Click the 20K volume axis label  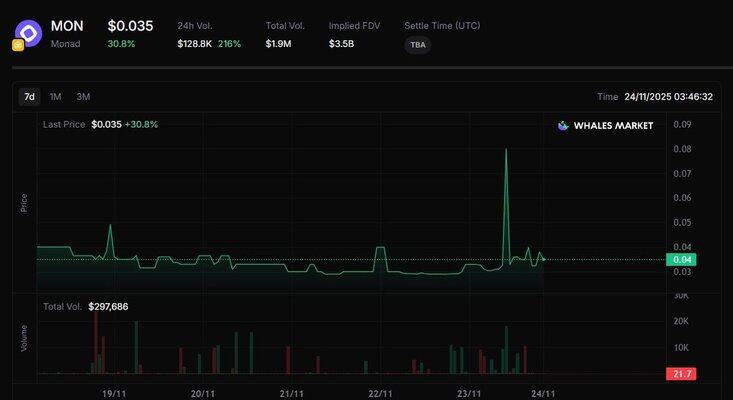click(683, 321)
